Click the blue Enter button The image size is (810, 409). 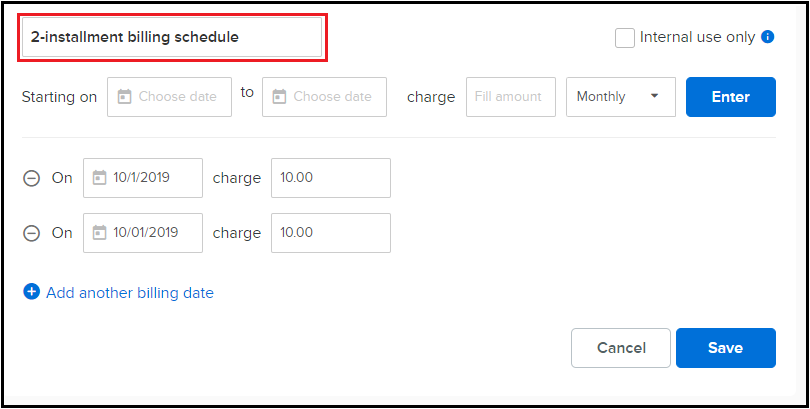pos(730,97)
